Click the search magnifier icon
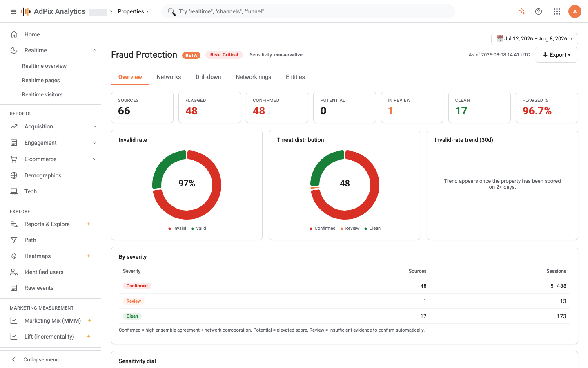This screenshot has width=588, height=368. (x=172, y=11)
